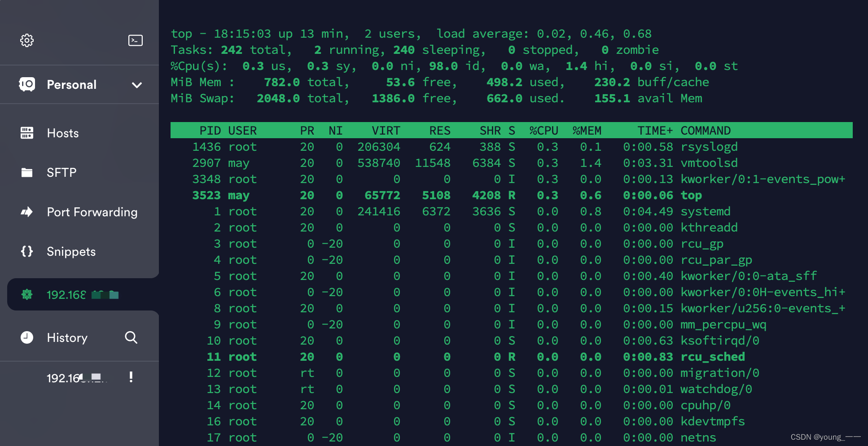This screenshot has height=446, width=868.
Task: Select the rsyslogd process row
Action: pyautogui.click(x=512, y=147)
